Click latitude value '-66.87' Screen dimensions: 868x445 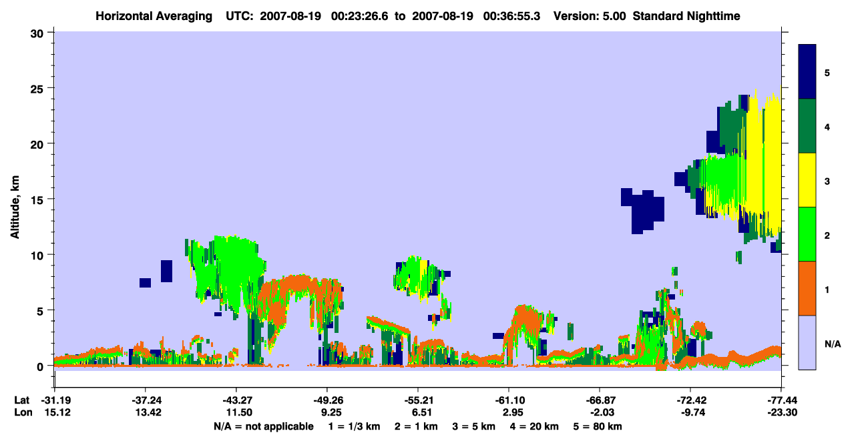(600, 400)
